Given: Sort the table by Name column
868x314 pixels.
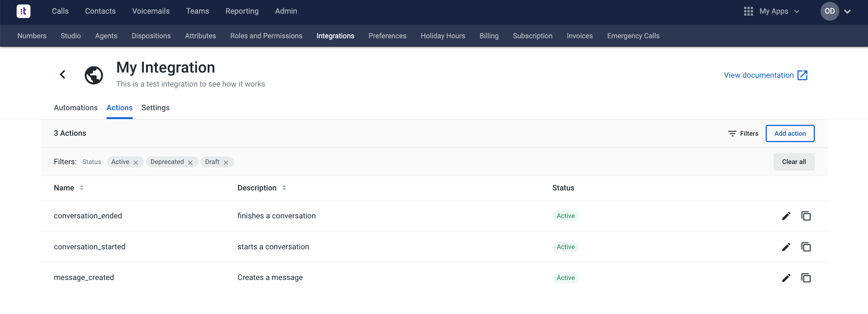Looking at the screenshot, I should coord(81,188).
